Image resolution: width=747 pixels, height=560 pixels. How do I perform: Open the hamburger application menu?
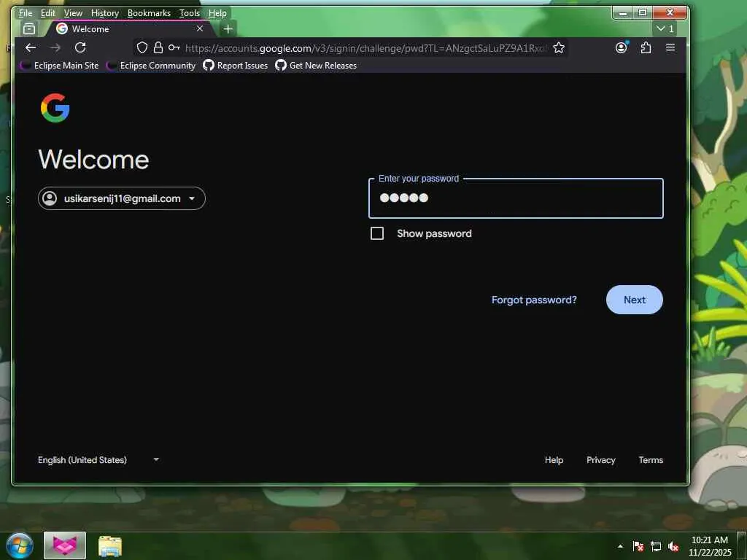point(670,47)
